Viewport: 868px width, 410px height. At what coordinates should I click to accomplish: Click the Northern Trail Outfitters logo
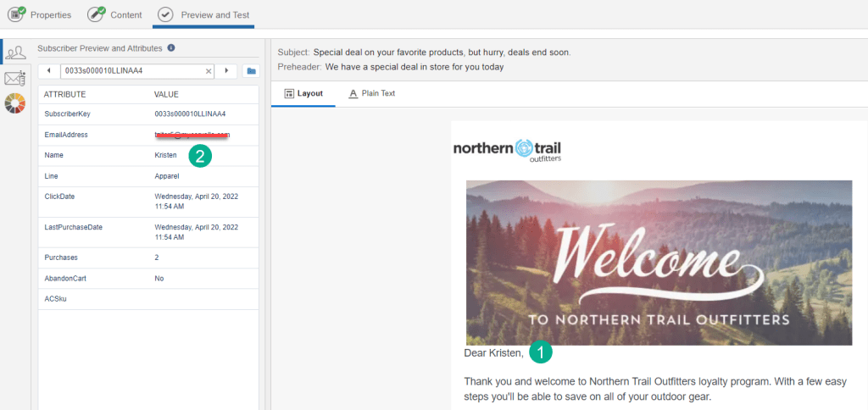tap(507, 149)
